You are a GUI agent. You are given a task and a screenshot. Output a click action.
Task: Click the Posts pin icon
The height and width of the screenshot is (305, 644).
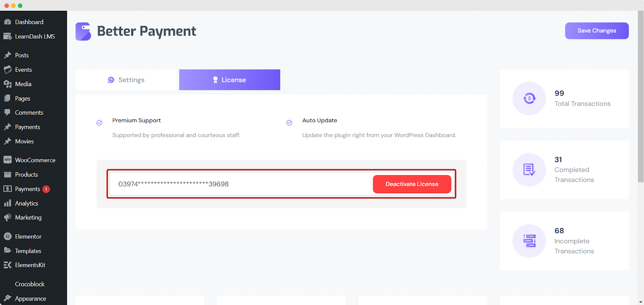pos(7,55)
